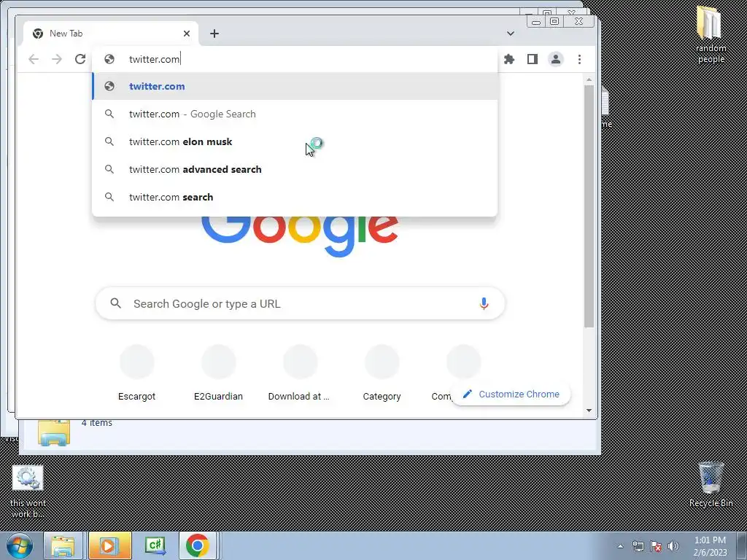Image resolution: width=747 pixels, height=560 pixels.
Task: Click the '4 items' text in the Explorer window behind
Action: (x=97, y=423)
